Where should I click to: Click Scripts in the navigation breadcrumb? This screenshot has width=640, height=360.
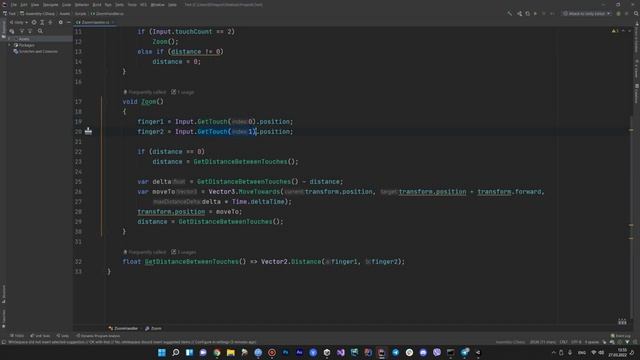[80, 13]
